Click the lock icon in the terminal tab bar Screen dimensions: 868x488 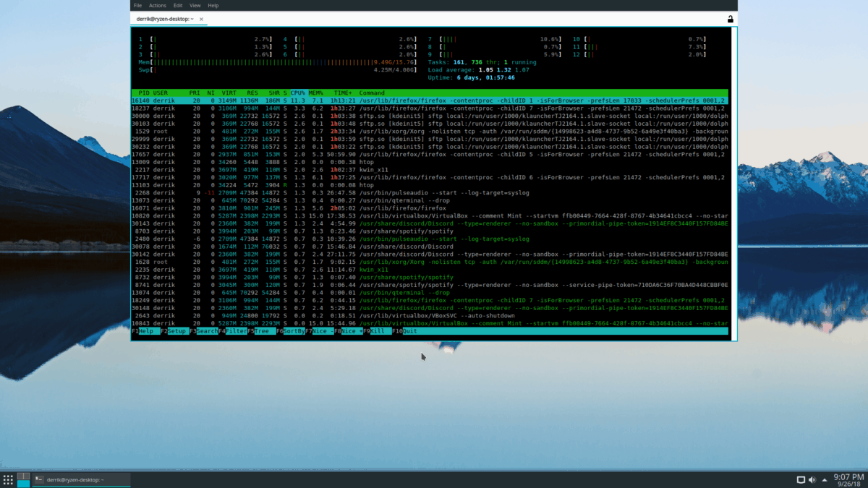(729, 20)
